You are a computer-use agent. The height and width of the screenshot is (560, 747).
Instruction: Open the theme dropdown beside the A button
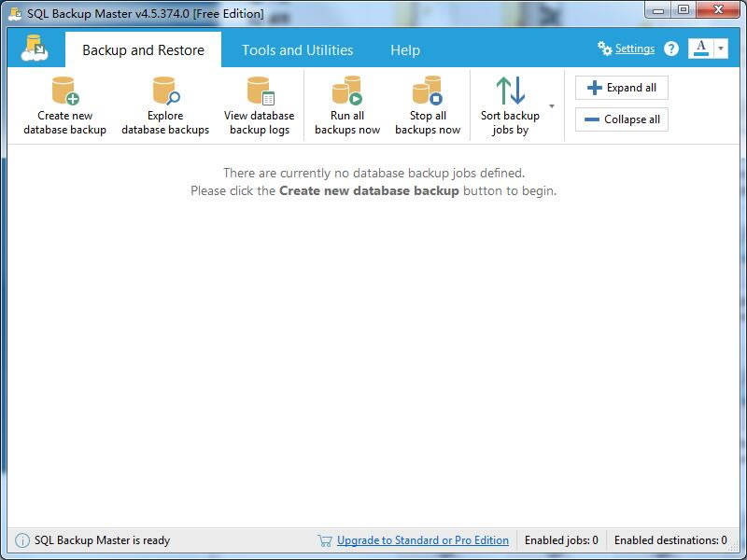click(720, 46)
